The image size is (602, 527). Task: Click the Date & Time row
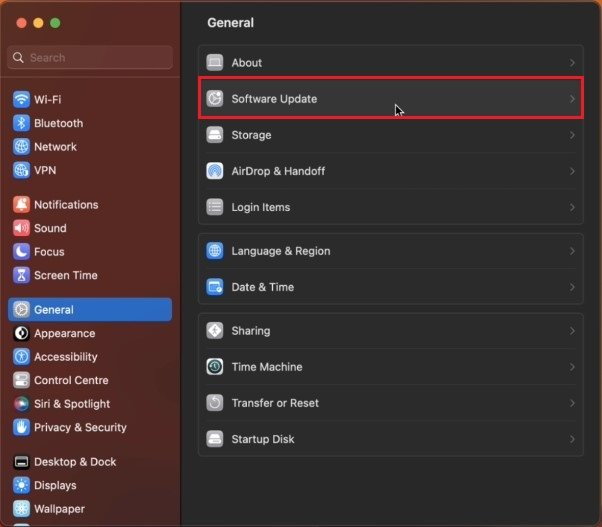pyautogui.click(x=390, y=287)
